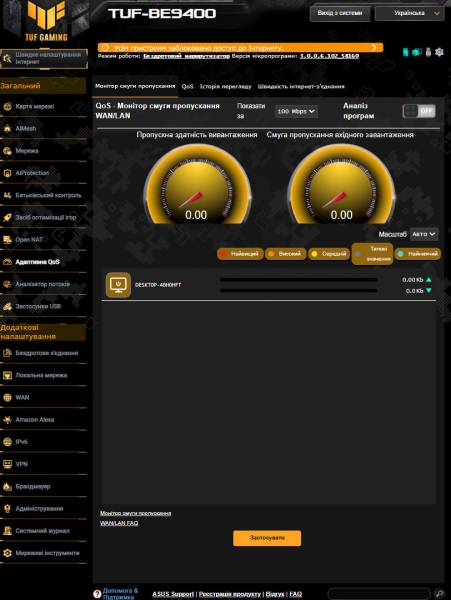Toggle the Аналіз програм switch

[x=419, y=111]
